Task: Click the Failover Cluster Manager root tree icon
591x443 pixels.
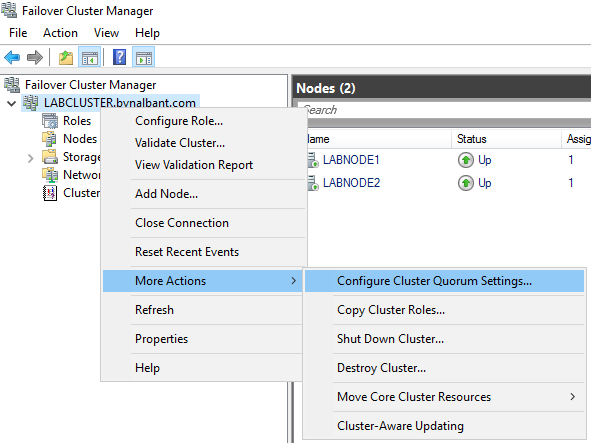Action: (x=12, y=85)
